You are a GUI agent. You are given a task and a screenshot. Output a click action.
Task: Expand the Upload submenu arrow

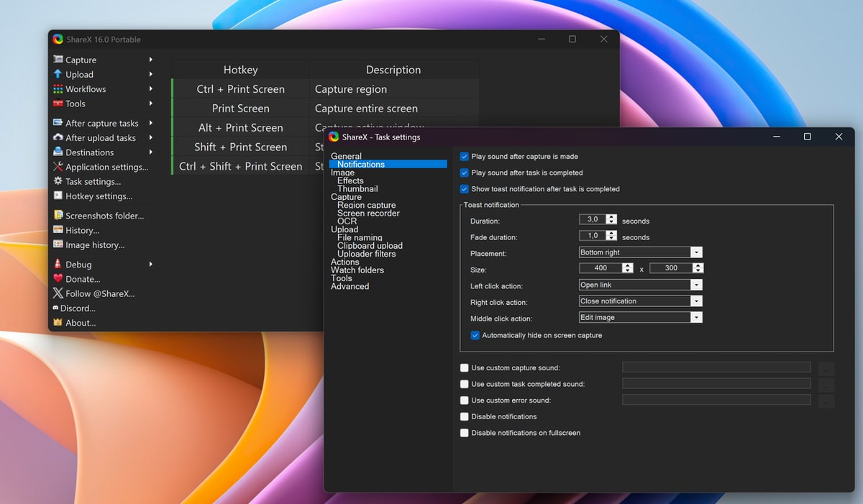[x=151, y=74]
